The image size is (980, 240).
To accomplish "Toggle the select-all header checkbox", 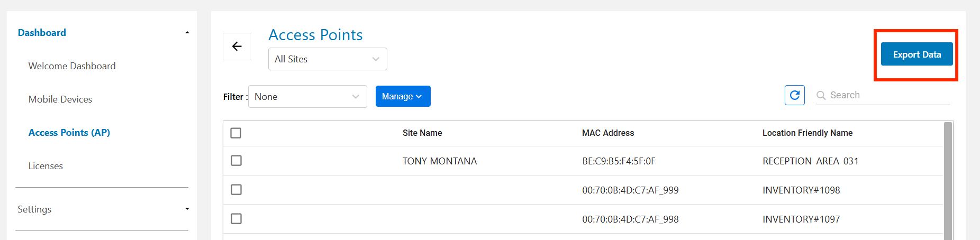I will click(x=236, y=133).
